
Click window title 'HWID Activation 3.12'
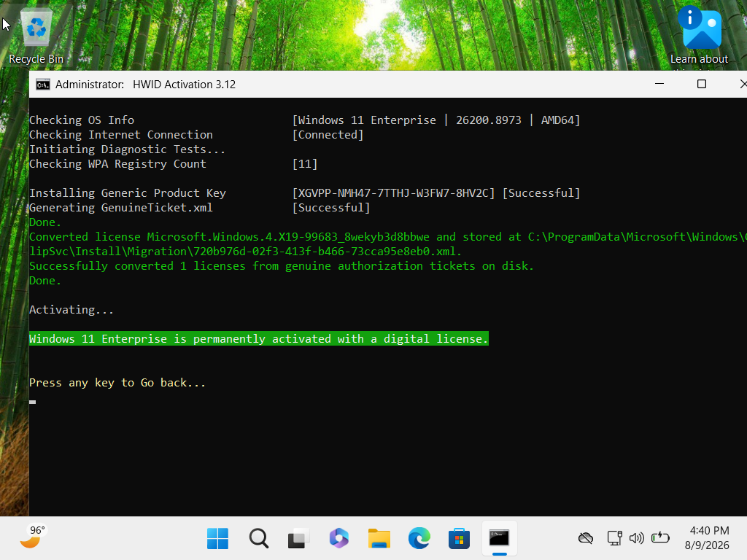click(184, 85)
